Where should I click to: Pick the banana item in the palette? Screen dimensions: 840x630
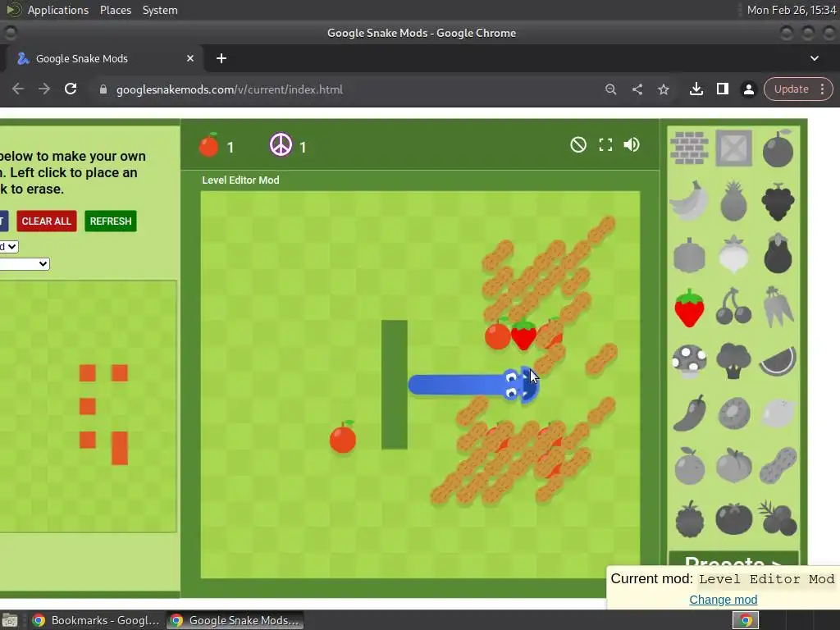689,201
